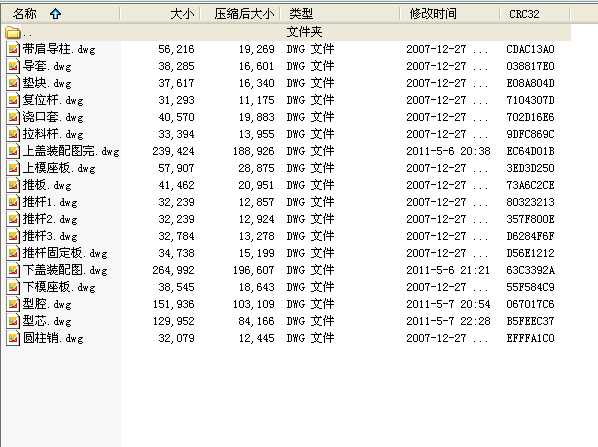Open the parent folder icon
The width and height of the screenshot is (598, 447).
point(13,33)
